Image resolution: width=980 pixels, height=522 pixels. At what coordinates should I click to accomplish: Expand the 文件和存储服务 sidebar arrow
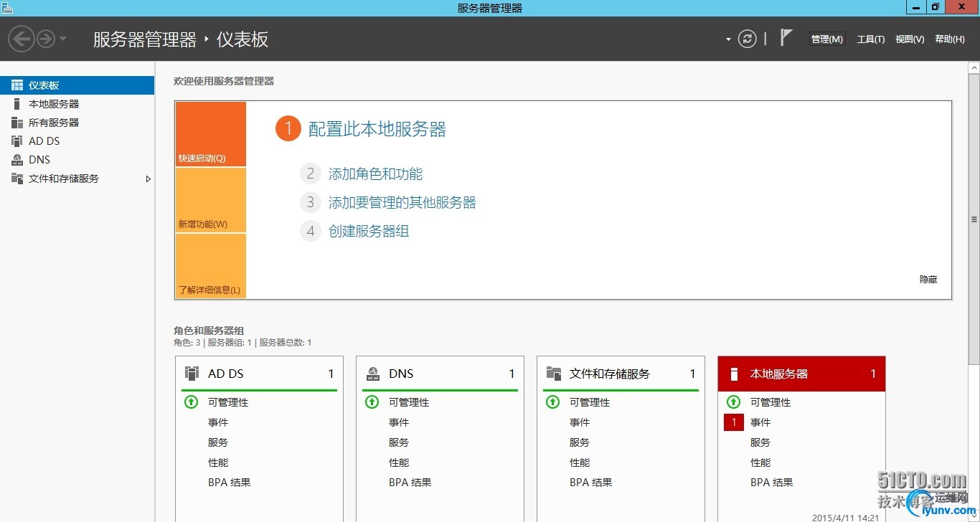148,179
